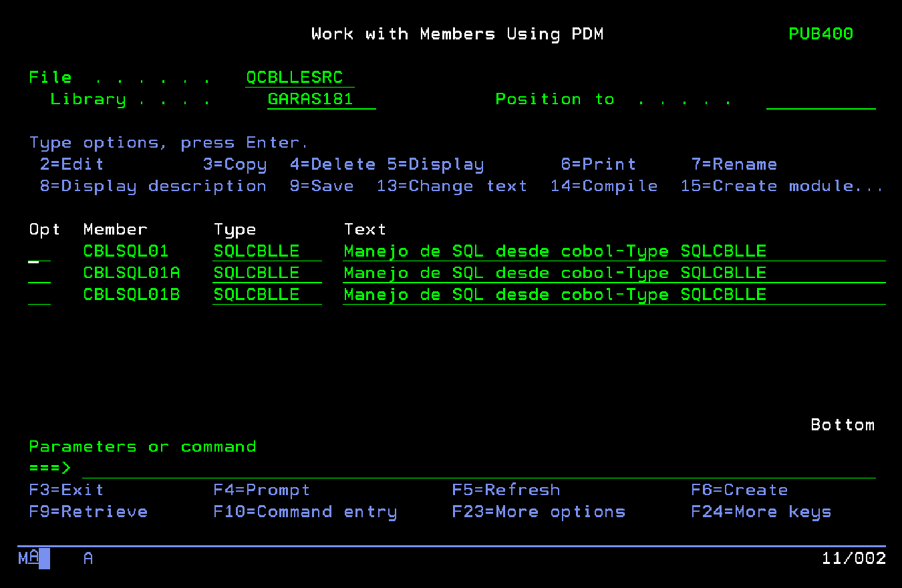Select Opt field for member CBLSQL01
The width and height of the screenshot is (902, 588).
[39, 252]
